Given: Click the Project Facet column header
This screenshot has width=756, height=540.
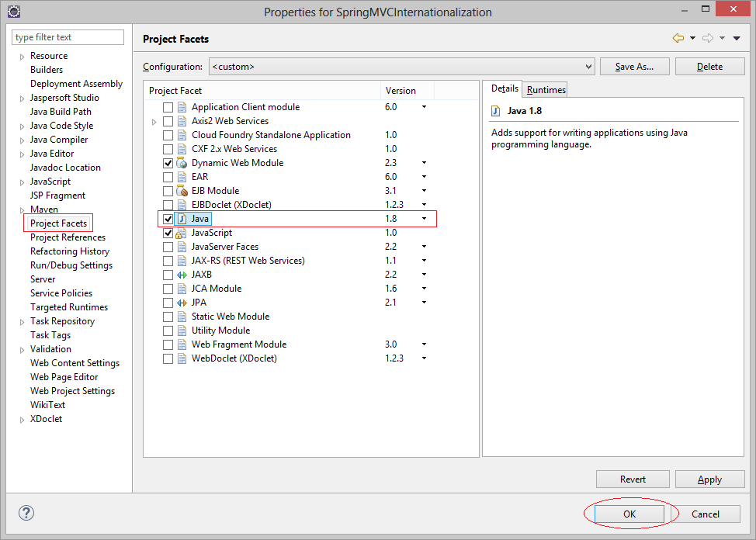Looking at the screenshot, I should click(x=262, y=91).
